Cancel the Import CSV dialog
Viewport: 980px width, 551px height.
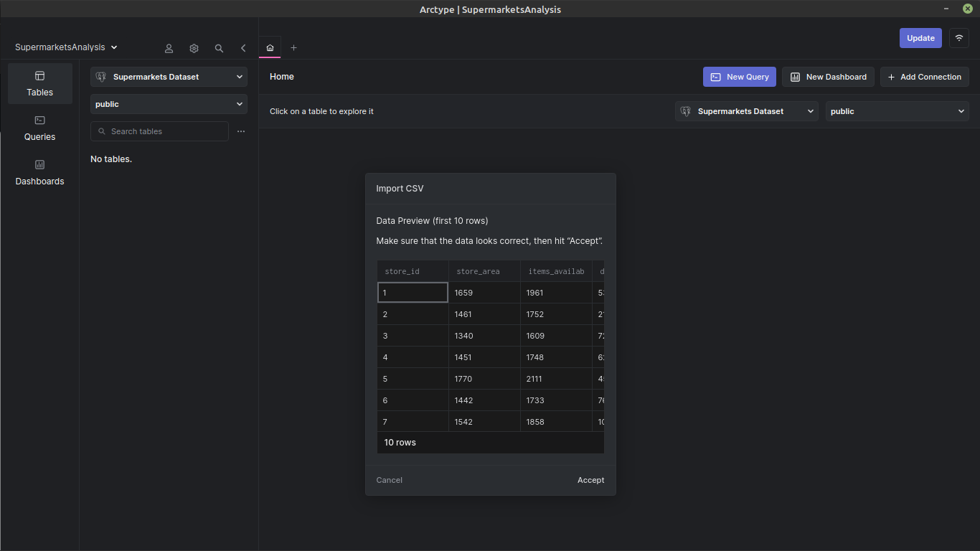tap(389, 480)
